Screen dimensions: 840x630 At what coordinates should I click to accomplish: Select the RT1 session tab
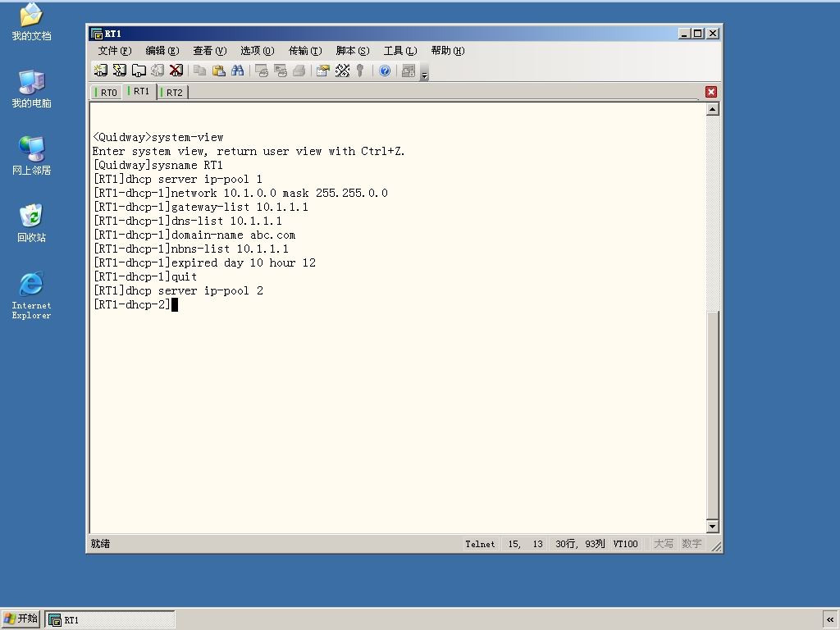(139, 92)
